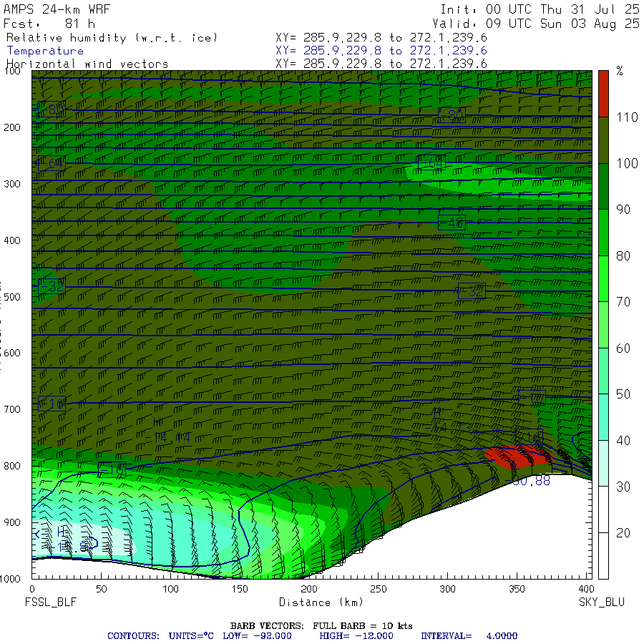Pick the 50–60 mint colorbar segment
644x644 pixels.
(603, 371)
